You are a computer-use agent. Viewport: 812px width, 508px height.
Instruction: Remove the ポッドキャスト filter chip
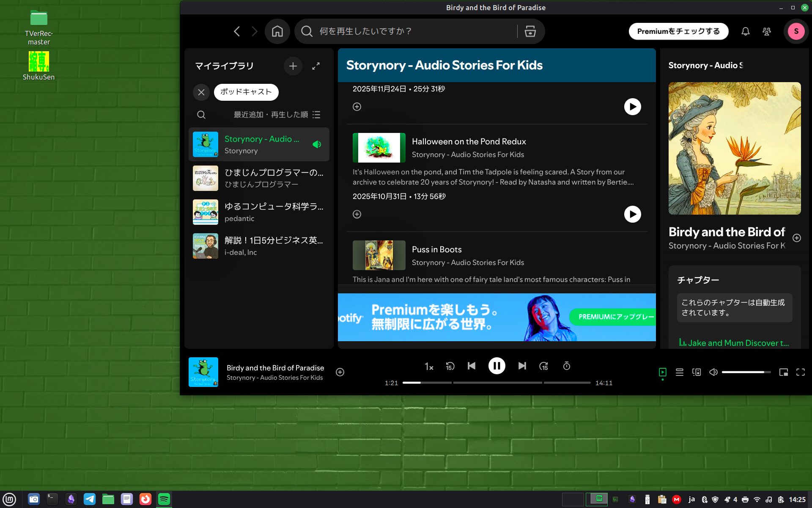[x=201, y=92]
